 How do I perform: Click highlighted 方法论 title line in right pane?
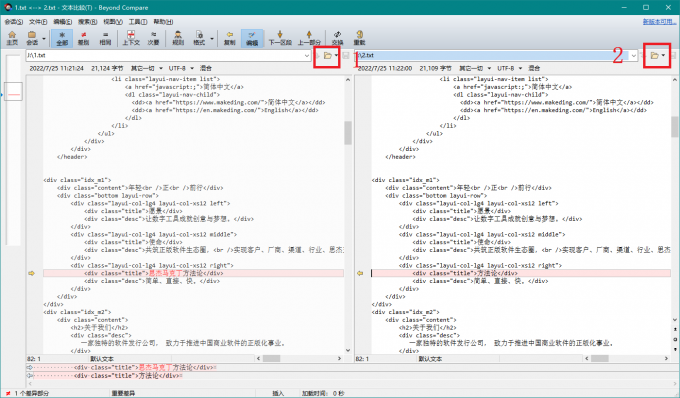521,273
